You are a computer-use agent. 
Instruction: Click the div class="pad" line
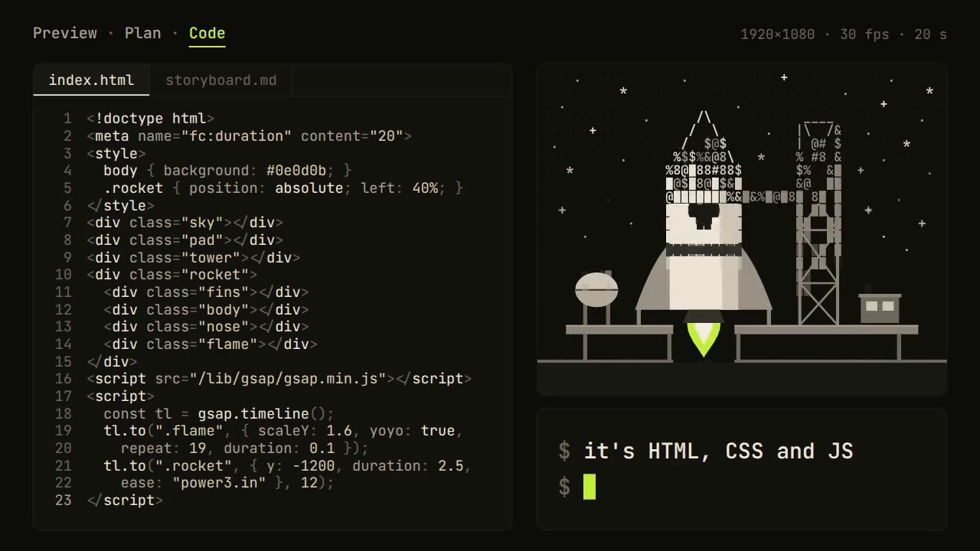pos(185,240)
